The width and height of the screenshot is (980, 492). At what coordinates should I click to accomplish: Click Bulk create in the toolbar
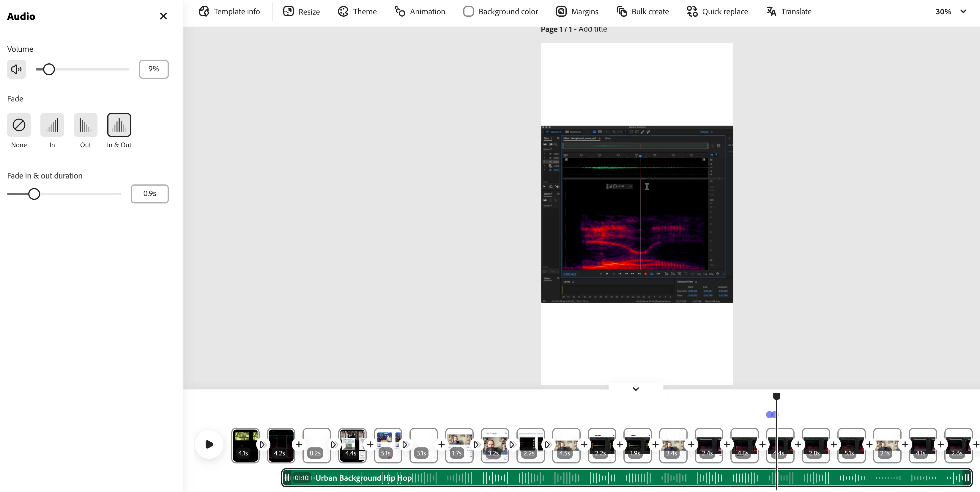point(642,11)
